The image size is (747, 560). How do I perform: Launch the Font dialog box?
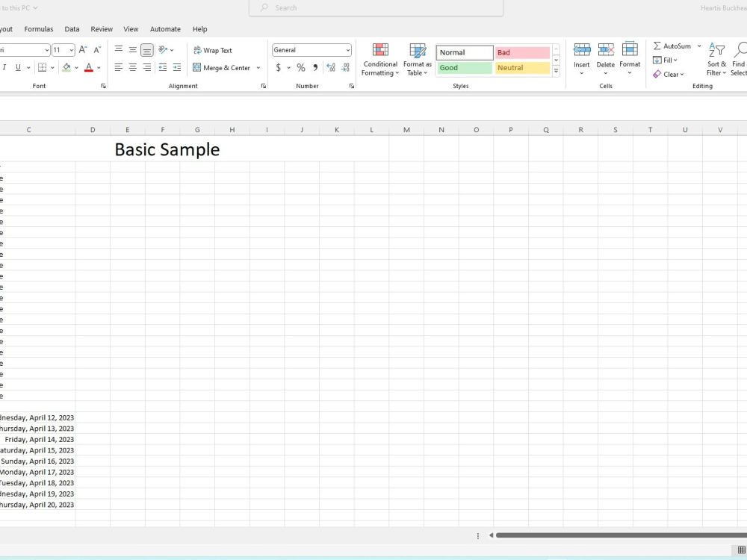103,86
